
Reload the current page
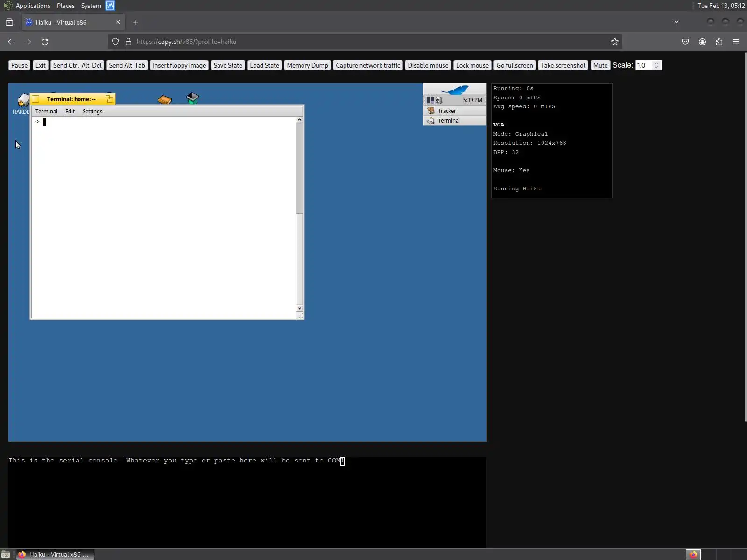tap(45, 42)
